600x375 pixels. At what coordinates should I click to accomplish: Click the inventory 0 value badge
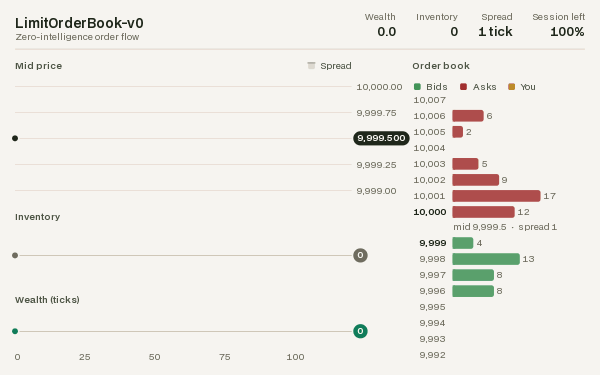(360, 255)
